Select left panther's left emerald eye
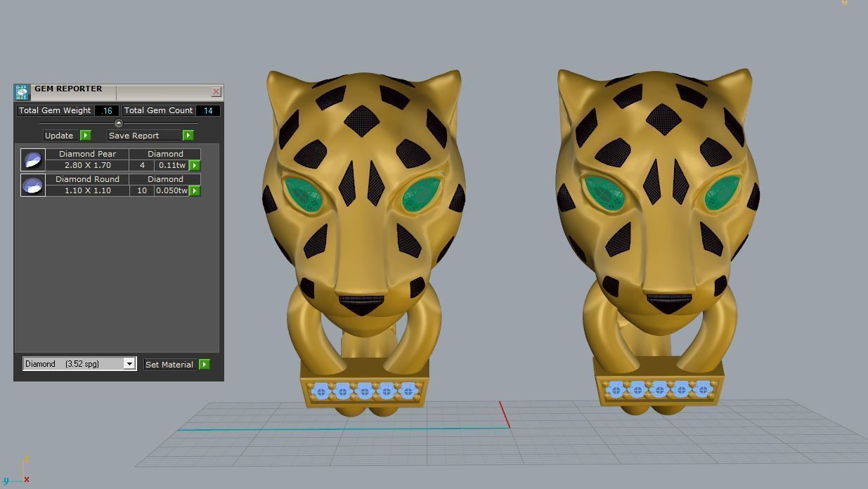 click(304, 195)
